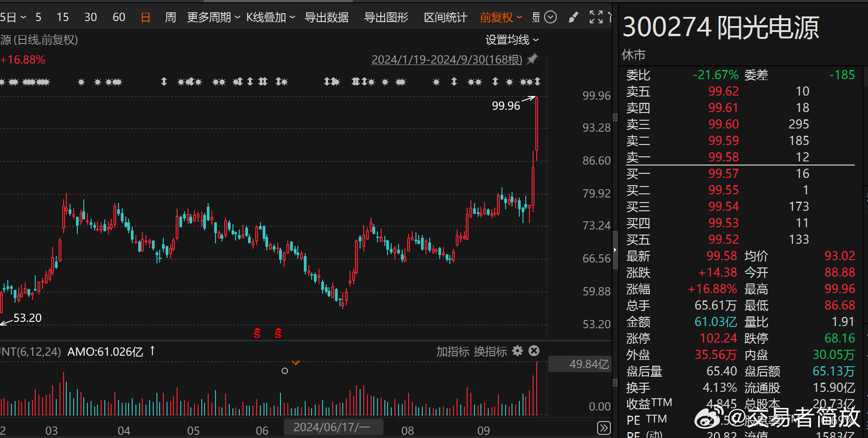The image size is (868, 438).
Task: Click the 99.96 high price label on chart
Action: [506, 106]
